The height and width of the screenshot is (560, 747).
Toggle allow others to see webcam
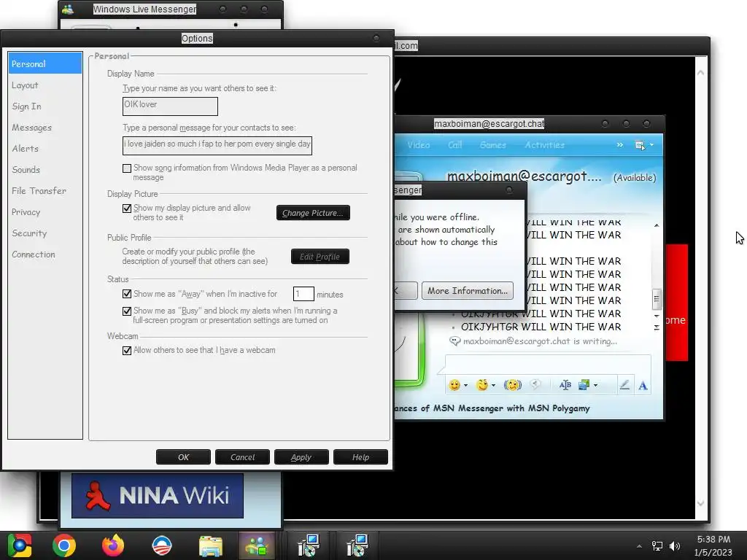[127, 351]
